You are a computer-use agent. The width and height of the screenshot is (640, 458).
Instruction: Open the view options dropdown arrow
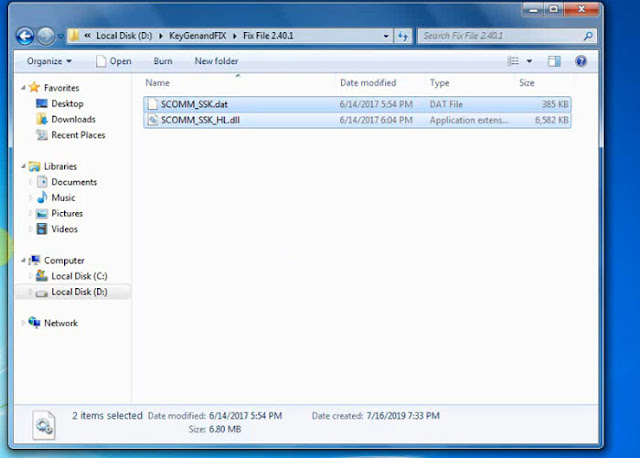tap(529, 61)
